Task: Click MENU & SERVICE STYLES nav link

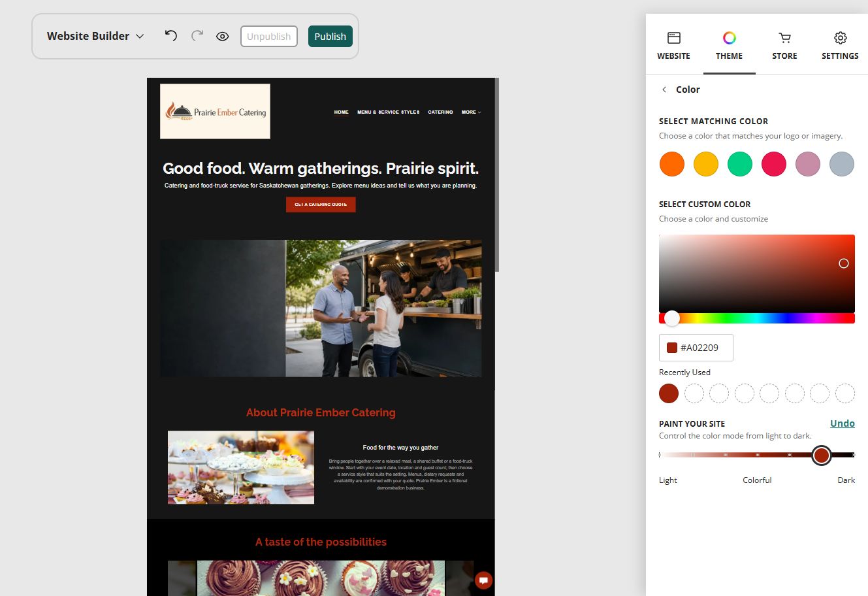Action: click(388, 112)
